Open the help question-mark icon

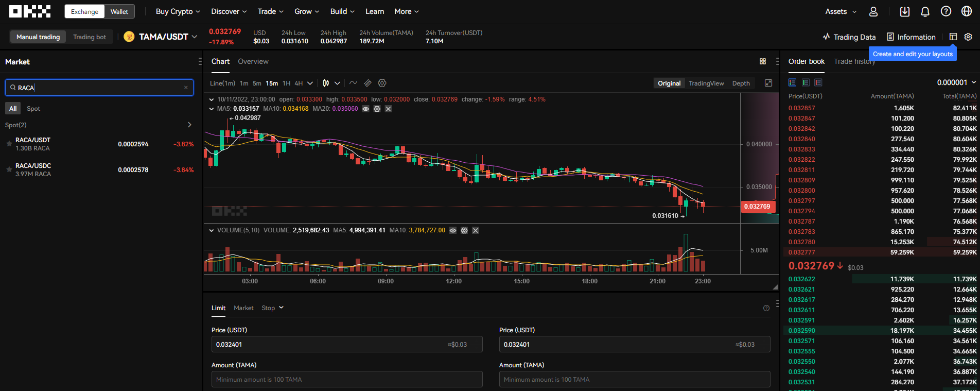click(x=946, y=11)
